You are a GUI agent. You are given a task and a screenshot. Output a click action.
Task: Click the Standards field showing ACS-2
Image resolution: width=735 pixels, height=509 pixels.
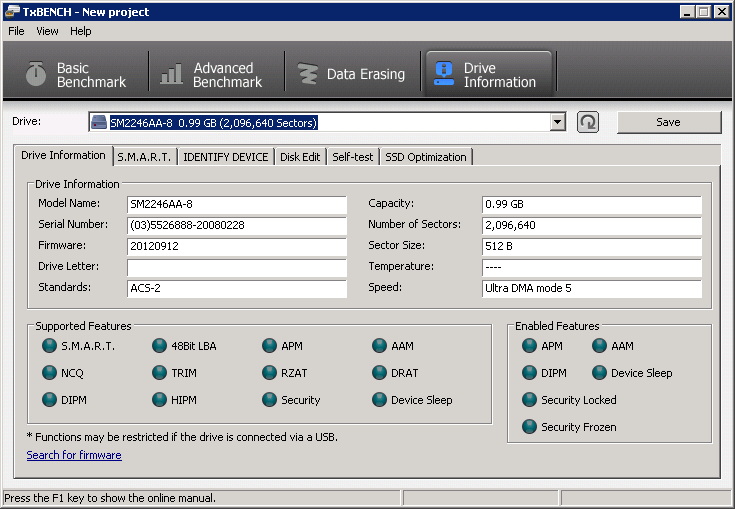237,288
